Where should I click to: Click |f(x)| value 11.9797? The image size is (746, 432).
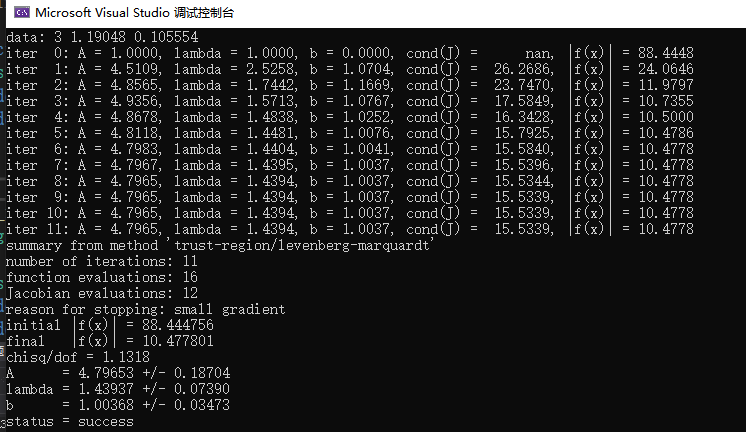[x=666, y=85]
